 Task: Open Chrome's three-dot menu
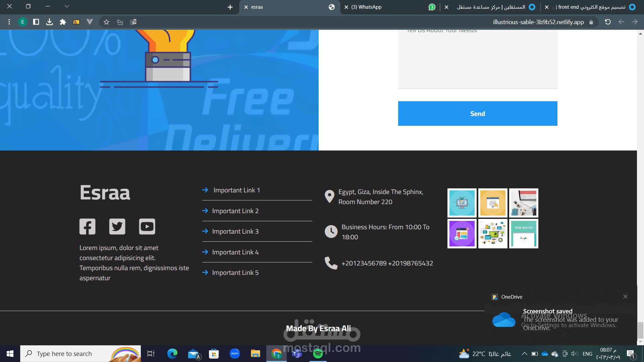[9, 22]
